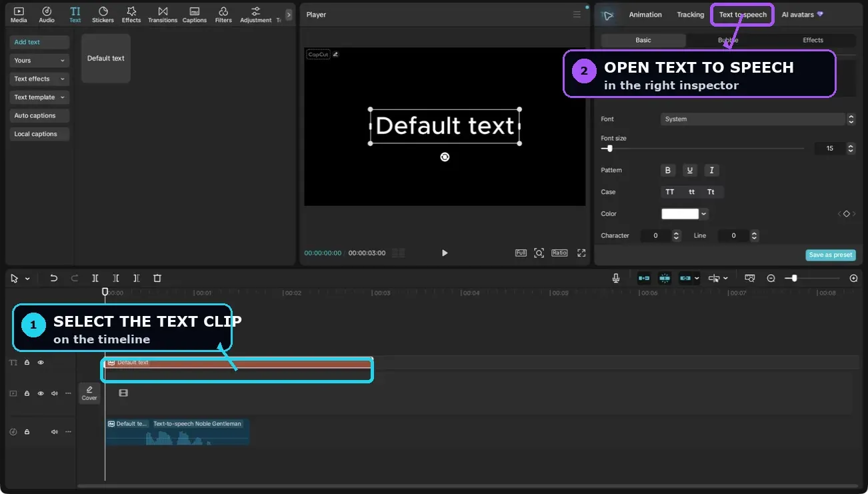Click the rotate handle below preview text
868x494 pixels.
pyautogui.click(x=445, y=157)
